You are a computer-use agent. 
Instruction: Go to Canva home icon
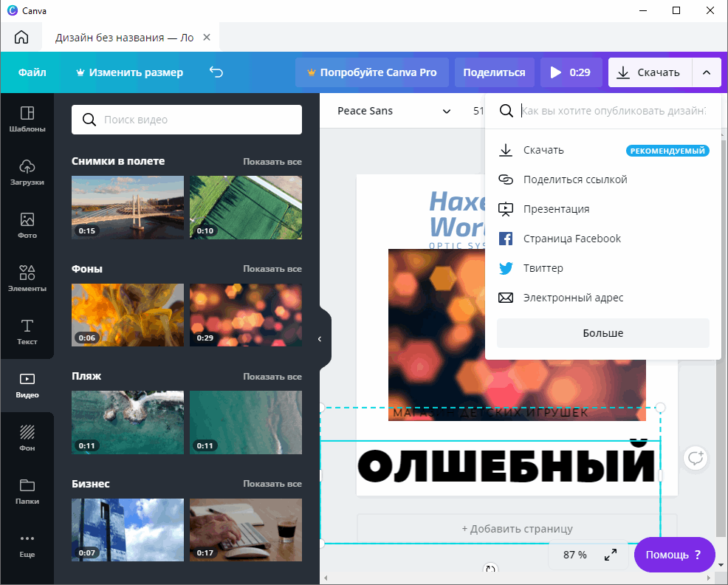[21, 37]
